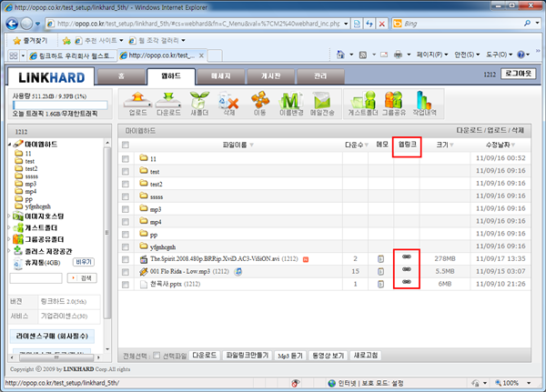Click the Mp3 듣기 button
546x392 pixels.
[289, 356]
